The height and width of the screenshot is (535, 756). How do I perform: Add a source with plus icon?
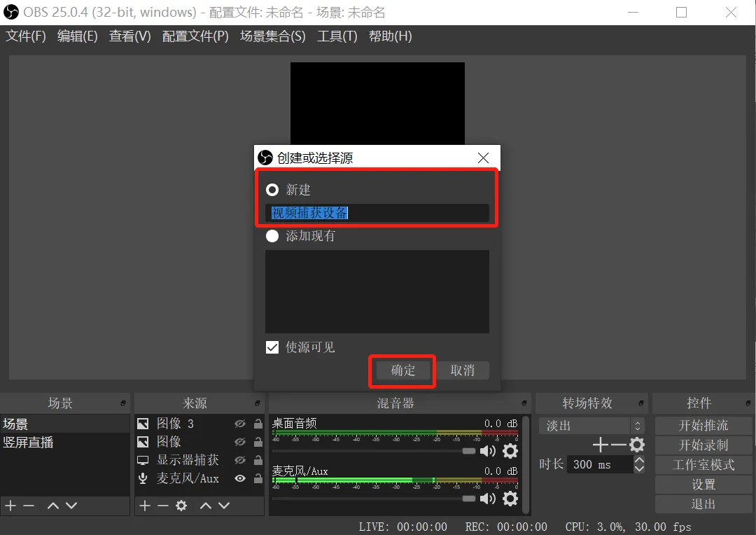pyautogui.click(x=145, y=506)
